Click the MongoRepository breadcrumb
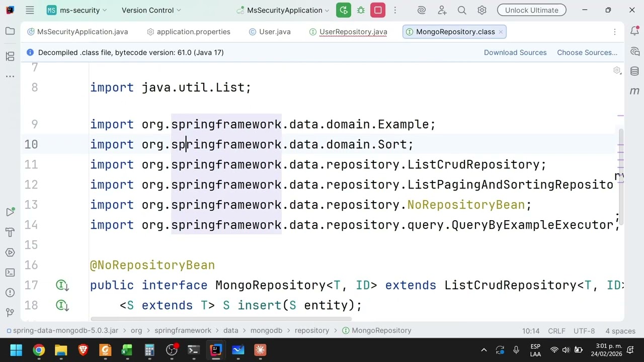 point(377,330)
